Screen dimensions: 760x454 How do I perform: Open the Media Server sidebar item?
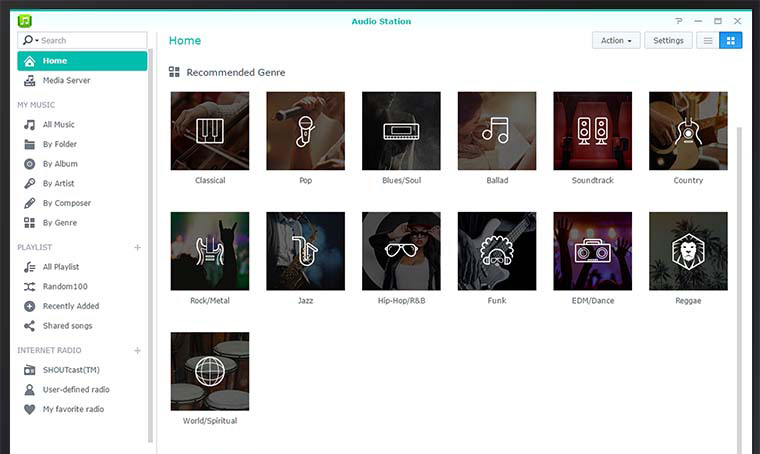click(x=65, y=80)
